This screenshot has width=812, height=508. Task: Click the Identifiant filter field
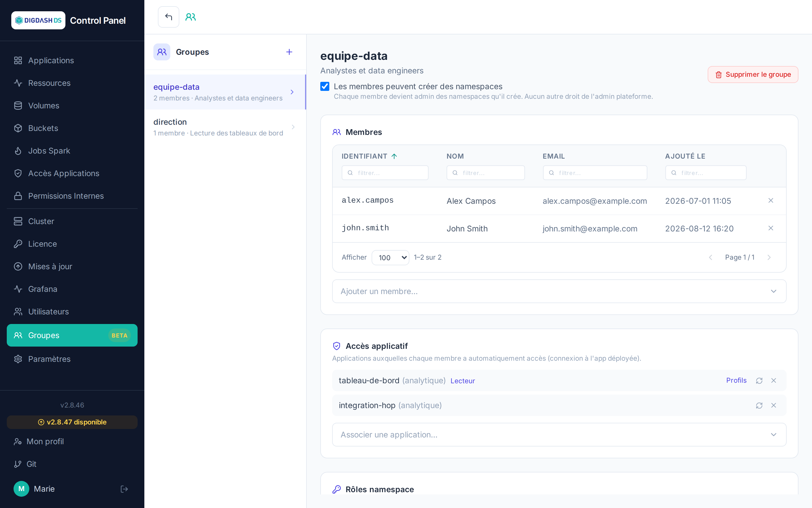tap(385, 173)
